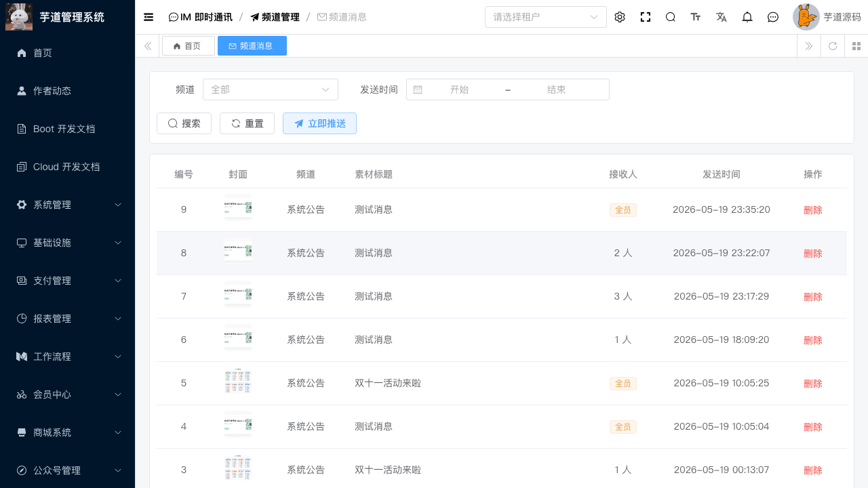Delete message number 4

(x=813, y=427)
